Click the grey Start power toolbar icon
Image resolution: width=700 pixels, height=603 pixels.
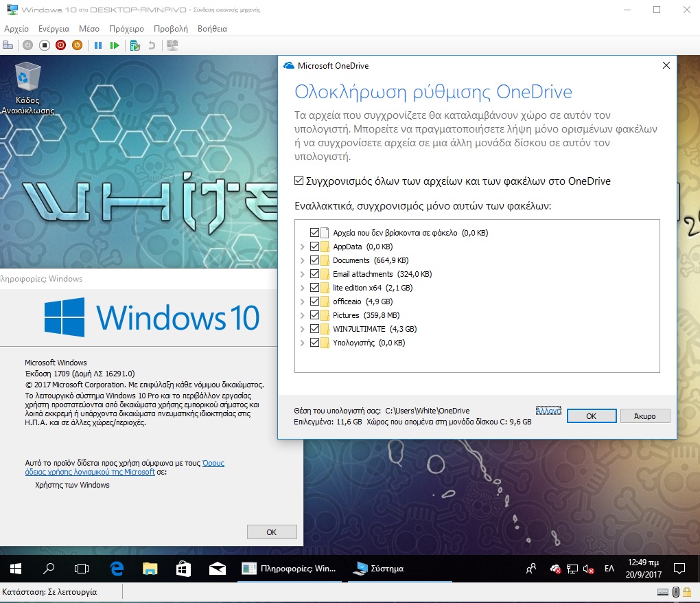[27, 45]
